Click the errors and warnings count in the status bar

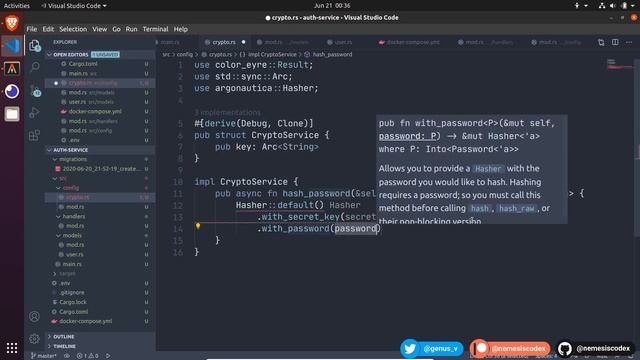(x=88, y=356)
